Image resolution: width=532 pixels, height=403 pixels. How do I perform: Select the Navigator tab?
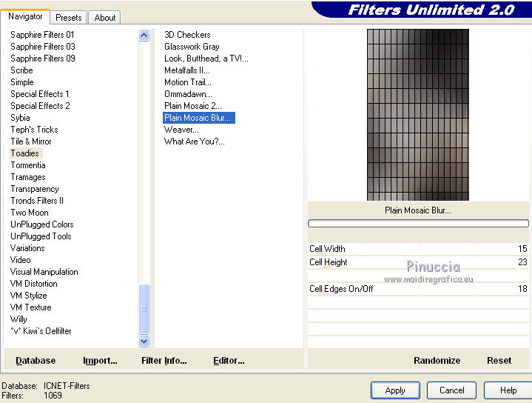point(25,16)
